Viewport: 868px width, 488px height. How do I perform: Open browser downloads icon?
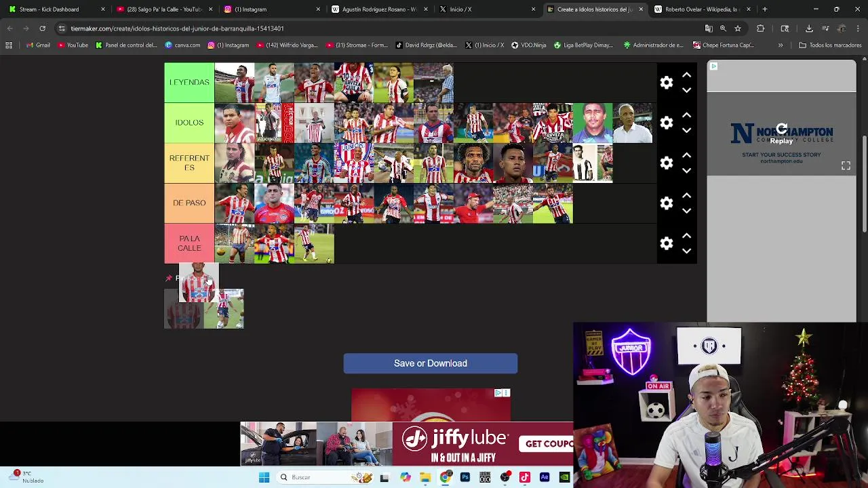coord(809,28)
